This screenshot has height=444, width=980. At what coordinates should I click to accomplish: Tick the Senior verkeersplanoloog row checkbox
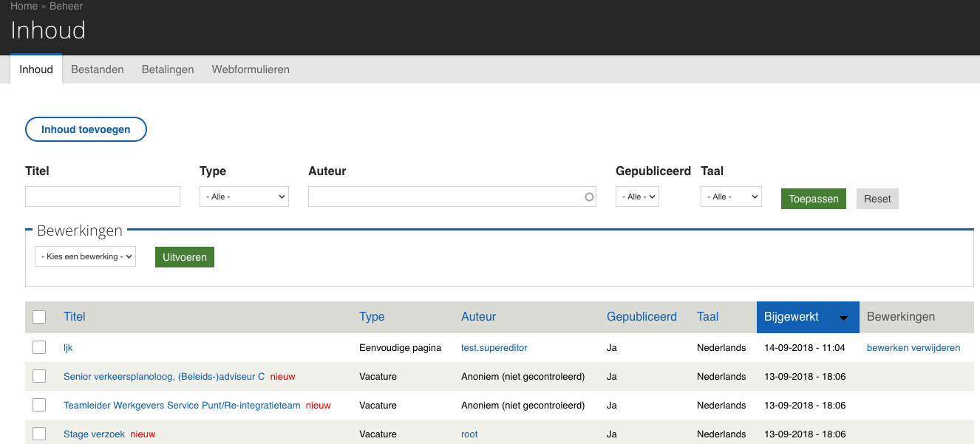coord(39,376)
